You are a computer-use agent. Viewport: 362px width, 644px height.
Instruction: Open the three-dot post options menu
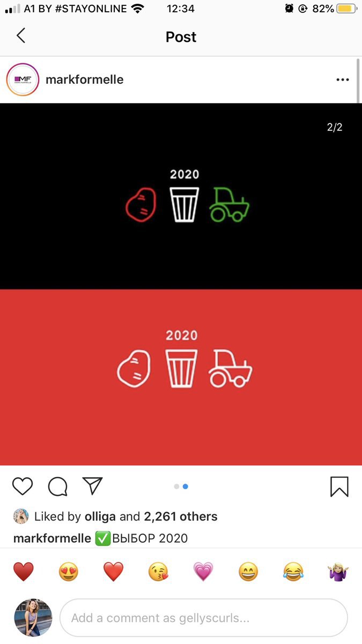342,79
